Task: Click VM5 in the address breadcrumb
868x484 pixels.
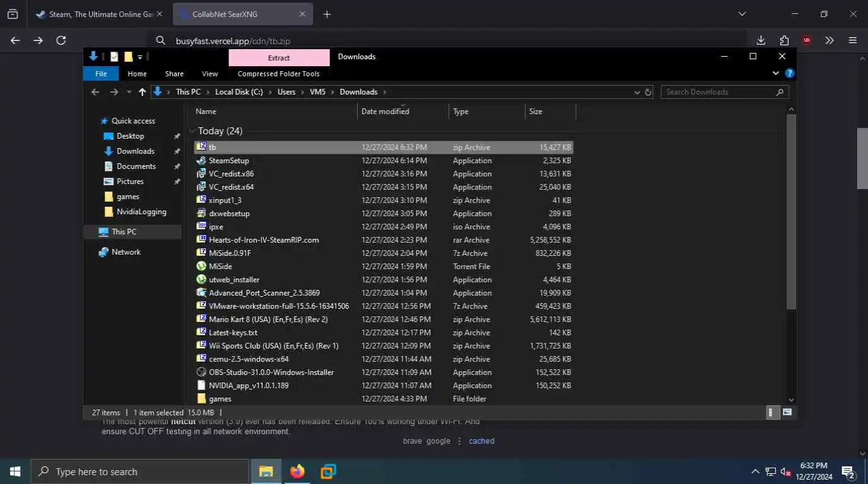Action: pos(317,92)
